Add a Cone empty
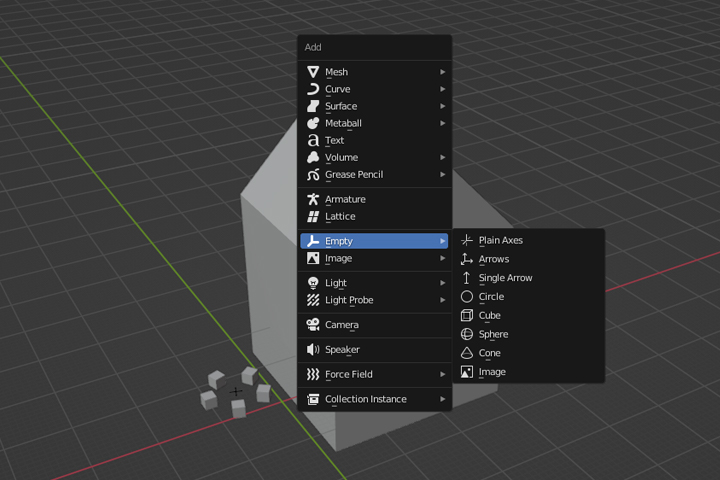Screen dimensions: 720x480 pos(529,353)
